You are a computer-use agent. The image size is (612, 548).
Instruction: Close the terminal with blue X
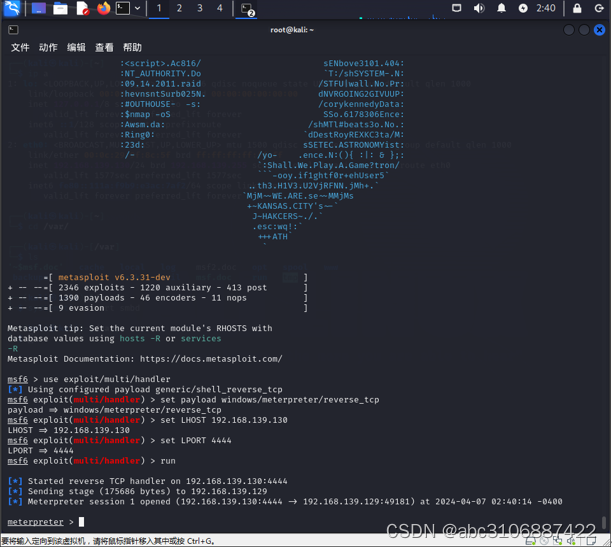click(599, 30)
